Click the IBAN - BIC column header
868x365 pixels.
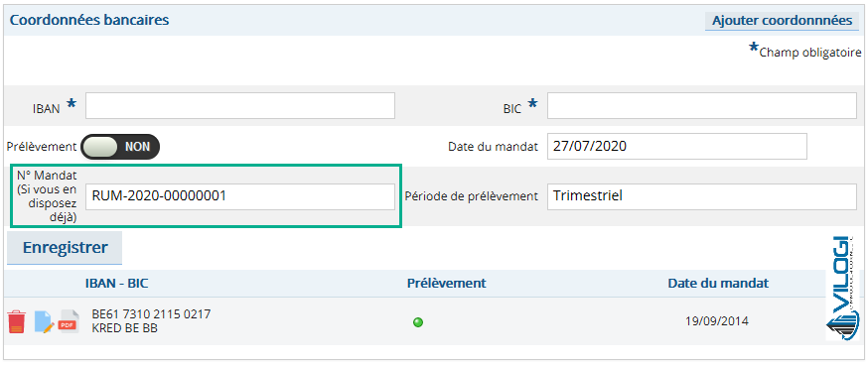click(117, 283)
